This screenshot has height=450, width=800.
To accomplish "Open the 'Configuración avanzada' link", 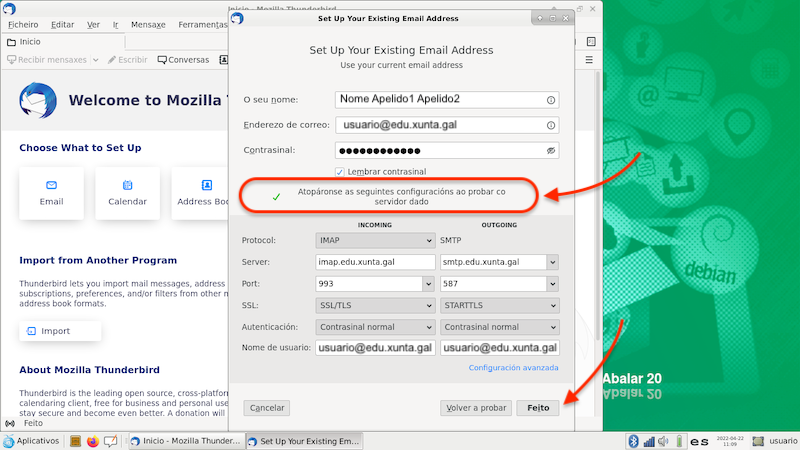I will point(513,368).
